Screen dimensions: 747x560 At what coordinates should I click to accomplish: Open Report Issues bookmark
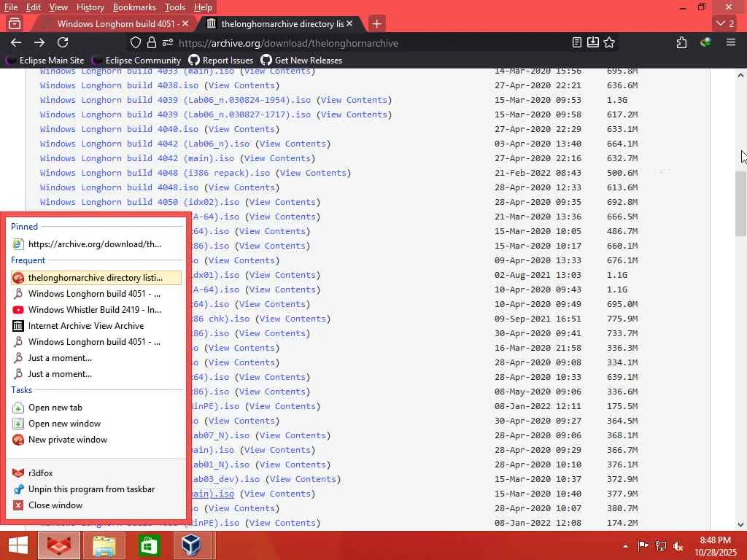click(x=220, y=61)
